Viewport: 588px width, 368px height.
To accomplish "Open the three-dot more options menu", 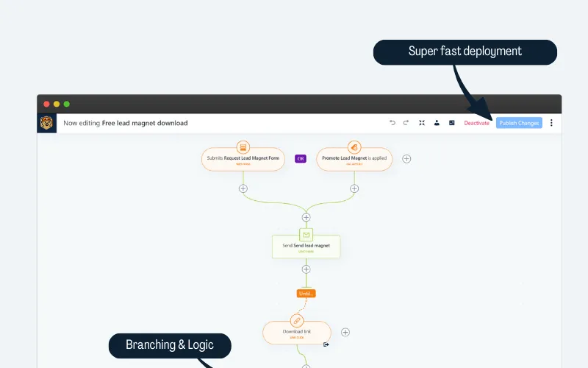I will click(x=551, y=123).
